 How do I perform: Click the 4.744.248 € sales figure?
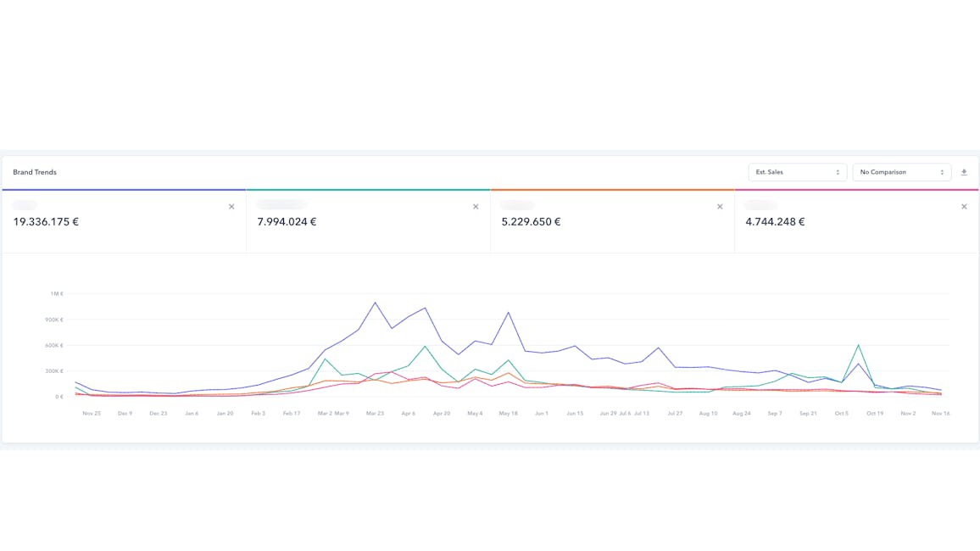[x=775, y=222]
